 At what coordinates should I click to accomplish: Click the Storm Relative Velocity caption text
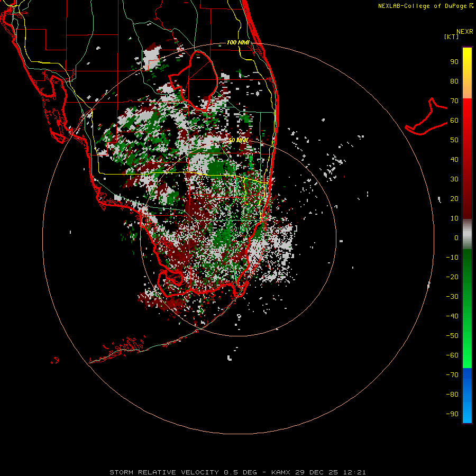click(237, 472)
